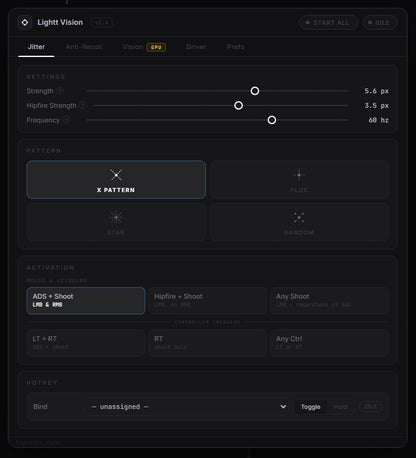Image resolution: width=416 pixels, height=458 pixels.
Task: Select the X PATTERN card
Action: [x=116, y=180]
